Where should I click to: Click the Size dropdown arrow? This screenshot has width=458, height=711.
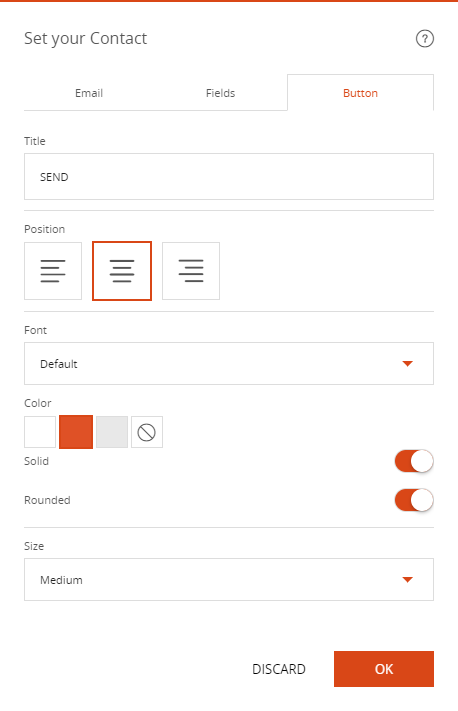pos(407,580)
